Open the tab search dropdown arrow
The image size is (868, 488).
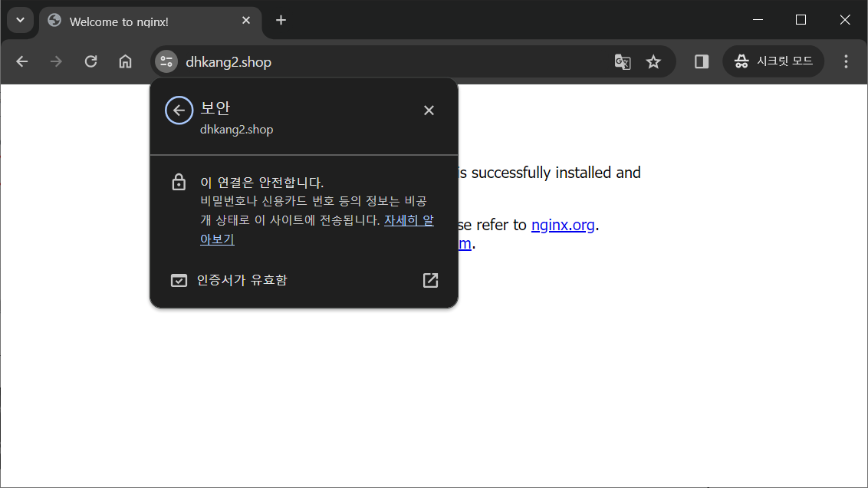(21, 21)
